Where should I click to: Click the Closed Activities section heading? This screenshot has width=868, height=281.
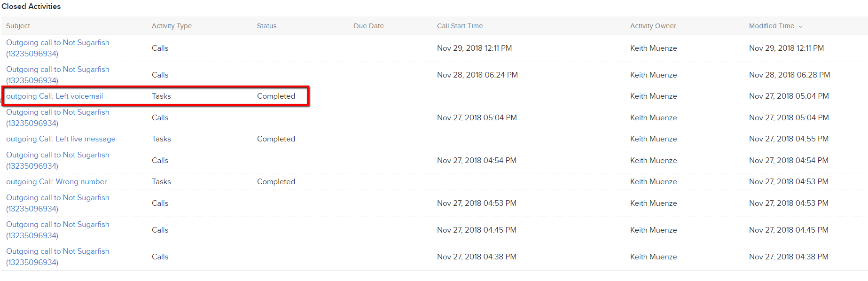point(31,7)
